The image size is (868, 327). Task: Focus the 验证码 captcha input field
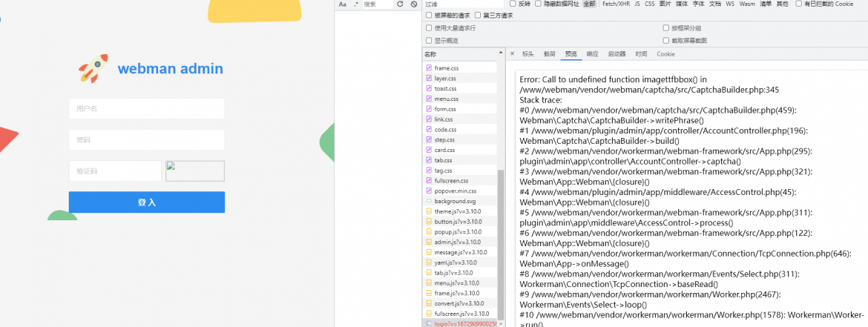115,171
